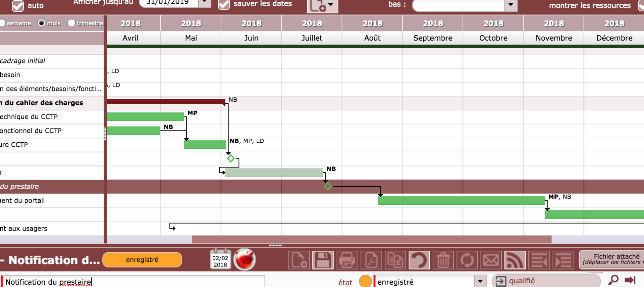Viewport: 644px width, 287px height.
Task: Click the horizontal Gantt scrollbar thumb
Action: (372, 239)
